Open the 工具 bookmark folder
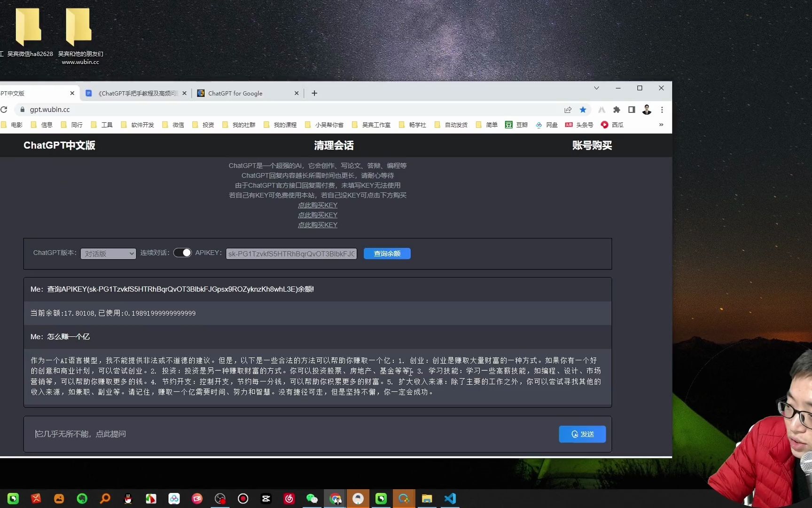 pos(101,125)
